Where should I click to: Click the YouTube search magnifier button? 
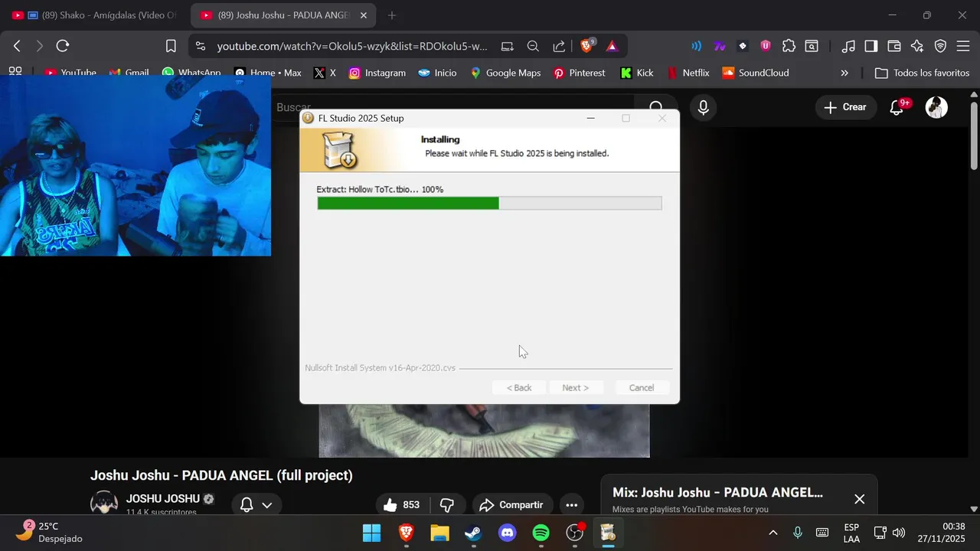tap(655, 108)
